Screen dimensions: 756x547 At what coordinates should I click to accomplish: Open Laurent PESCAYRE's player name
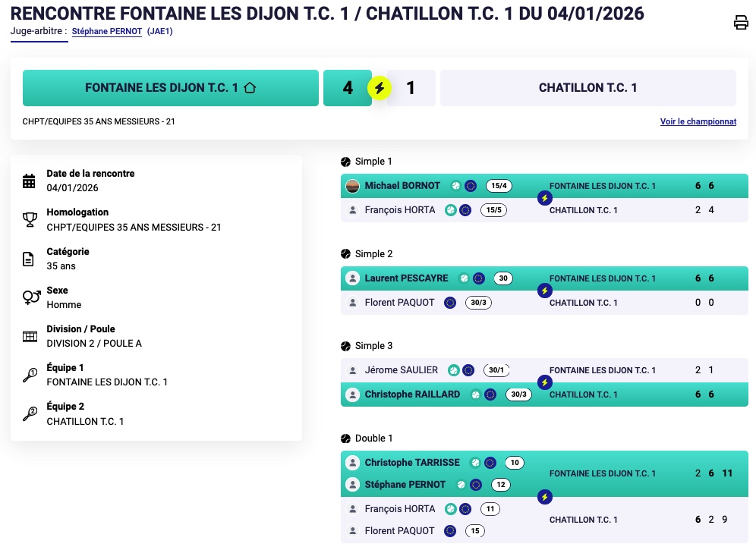(406, 278)
